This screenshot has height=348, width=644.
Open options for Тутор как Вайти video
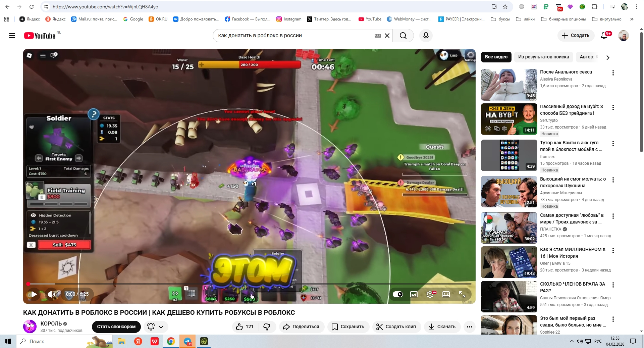coord(613,144)
